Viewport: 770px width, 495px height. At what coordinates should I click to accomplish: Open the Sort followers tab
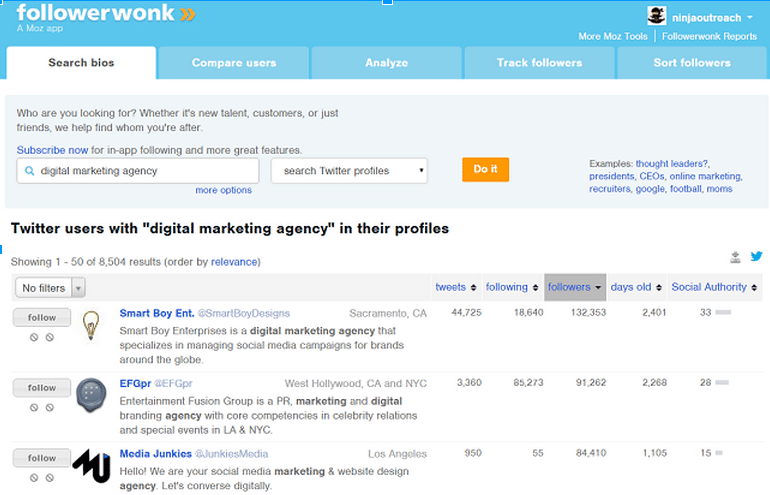click(x=692, y=63)
